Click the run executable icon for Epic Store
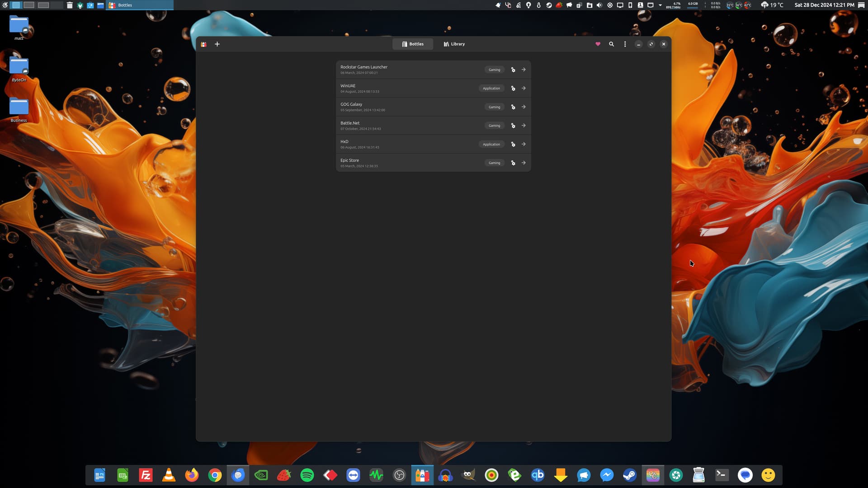The height and width of the screenshot is (488, 868). click(513, 163)
